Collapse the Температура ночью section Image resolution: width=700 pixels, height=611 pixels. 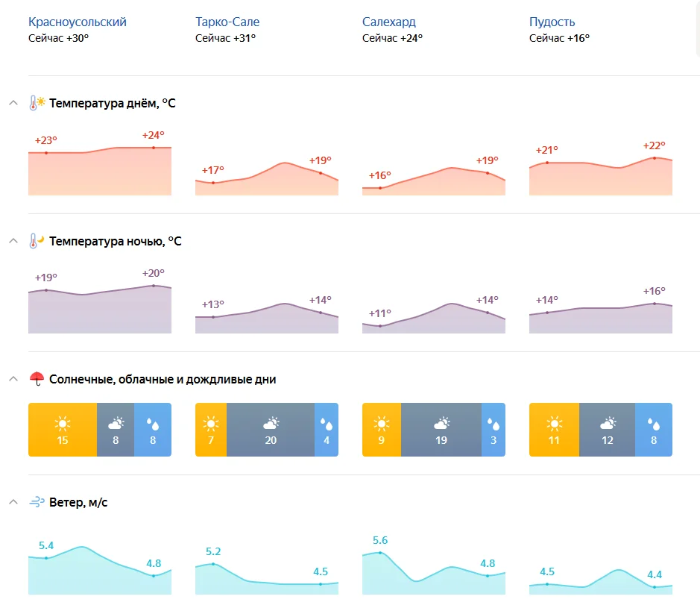(13, 241)
